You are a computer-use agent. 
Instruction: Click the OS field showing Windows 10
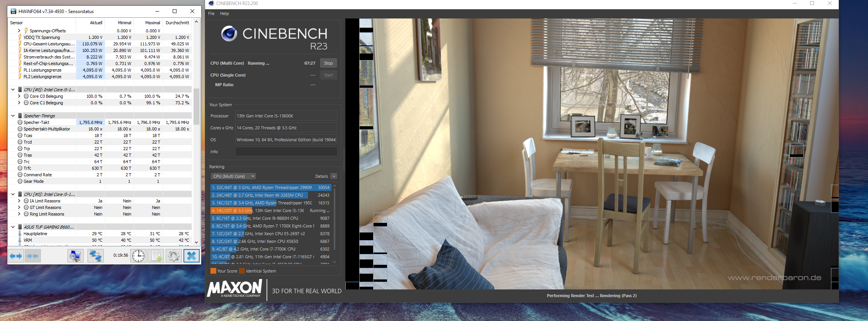[x=286, y=140]
